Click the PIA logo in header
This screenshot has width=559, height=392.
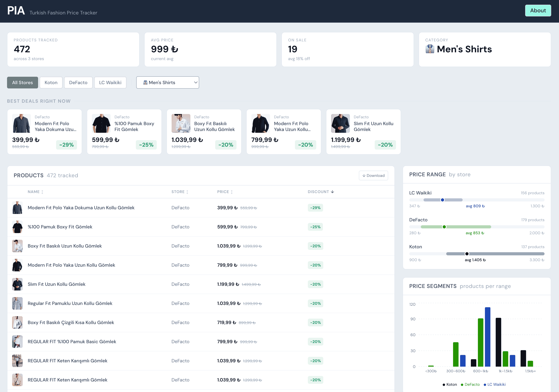(16, 11)
